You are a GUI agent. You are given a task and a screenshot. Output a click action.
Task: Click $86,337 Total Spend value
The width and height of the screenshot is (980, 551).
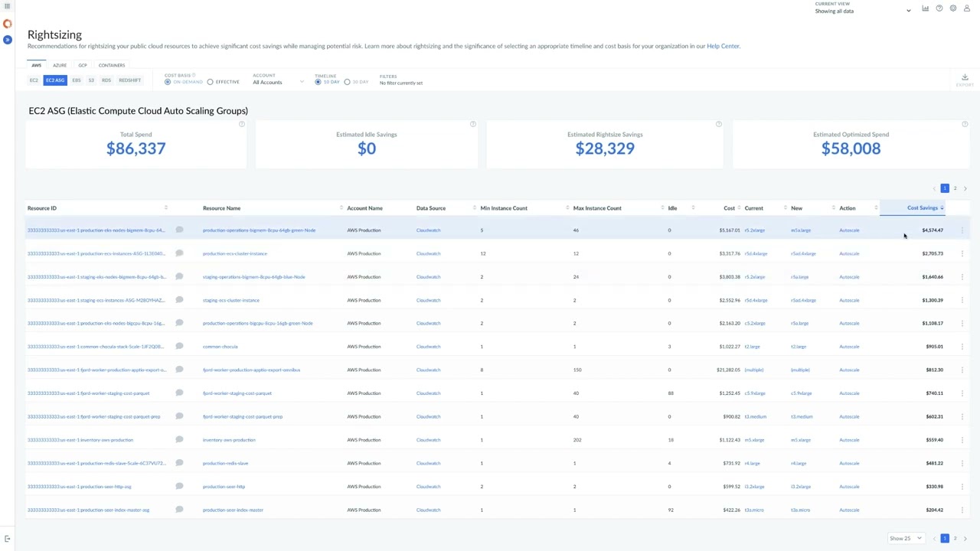click(x=136, y=148)
